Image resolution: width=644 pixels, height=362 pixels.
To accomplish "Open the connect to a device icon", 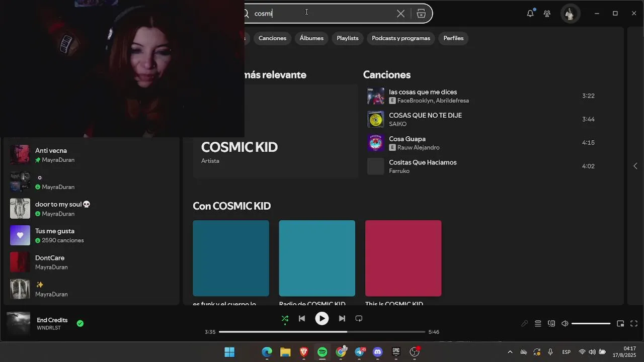I will tap(551, 324).
